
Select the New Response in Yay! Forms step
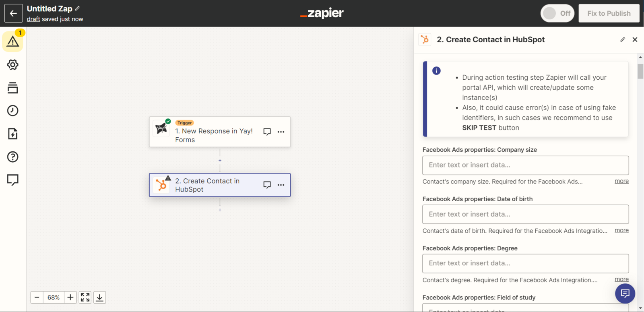213,135
